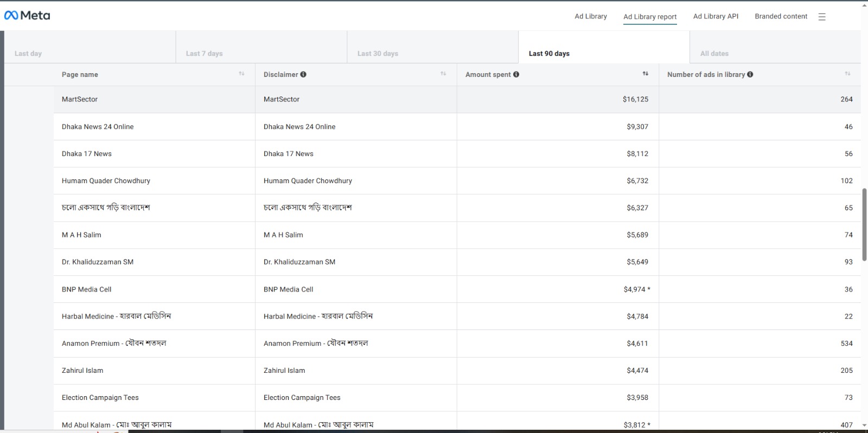Screen dimensions: 868x433
Task: Click 102 ads count for Humam Quader
Action: tap(847, 181)
